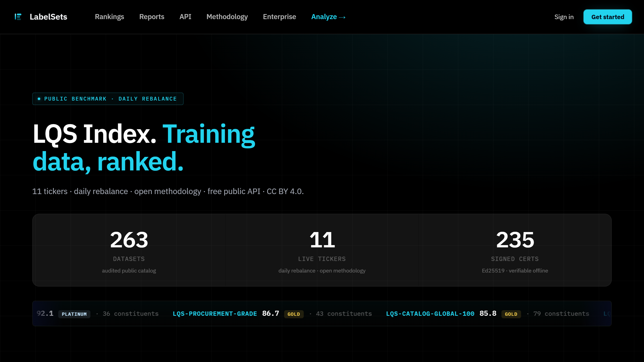Click the PLATINUM grade badge
Image resolution: width=644 pixels, height=362 pixels.
coord(74,314)
